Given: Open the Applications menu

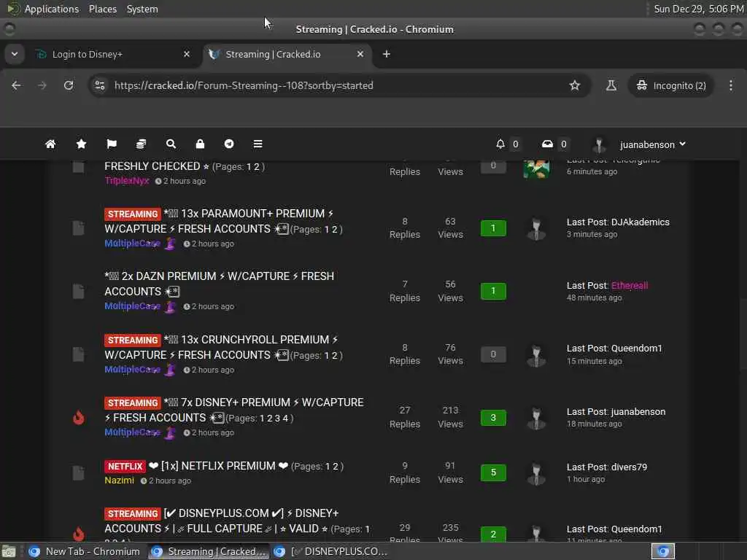Looking at the screenshot, I should point(52,9).
